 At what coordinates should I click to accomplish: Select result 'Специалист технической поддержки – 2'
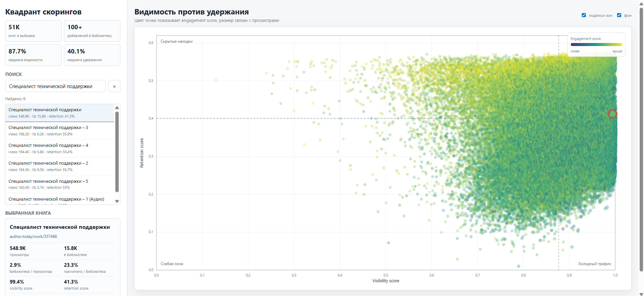click(60, 166)
